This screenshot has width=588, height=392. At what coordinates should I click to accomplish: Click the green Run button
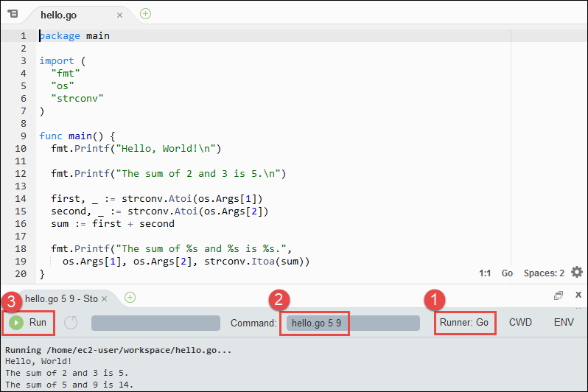[x=29, y=323]
